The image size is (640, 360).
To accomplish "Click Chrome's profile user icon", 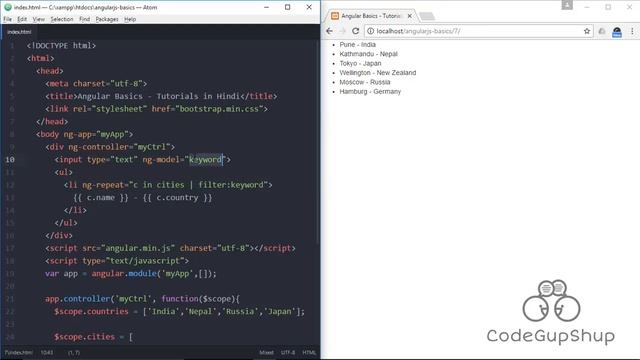I will point(567,5).
